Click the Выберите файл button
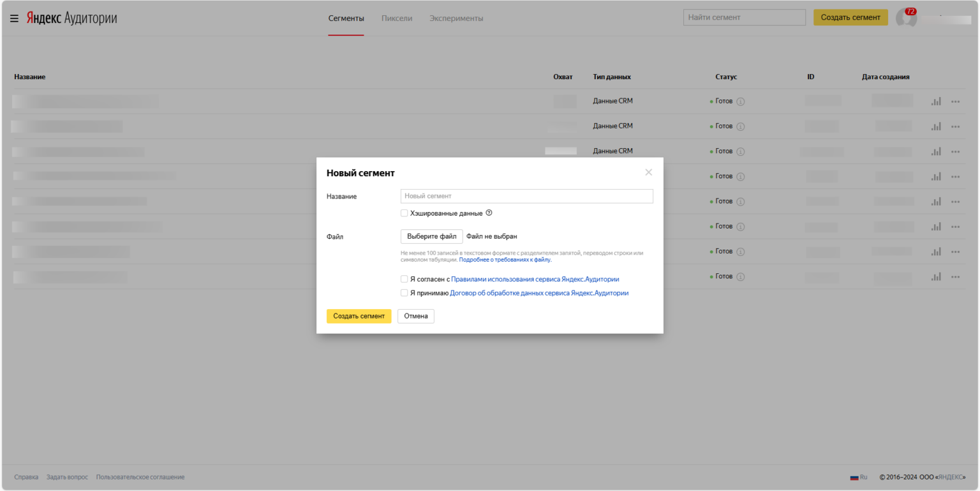The width and height of the screenshot is (980, 491). 431,236
